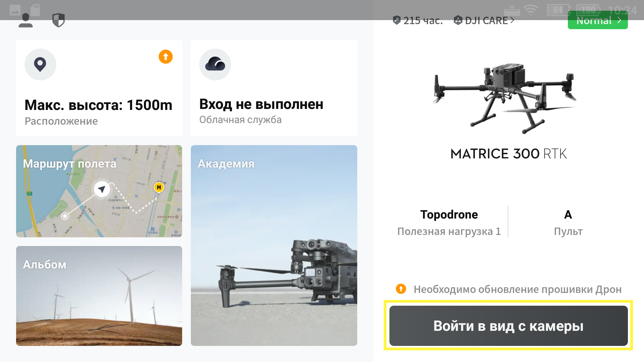
Task: Tap the Matrice 300 RTK drone image
Action: click(505, 98)
